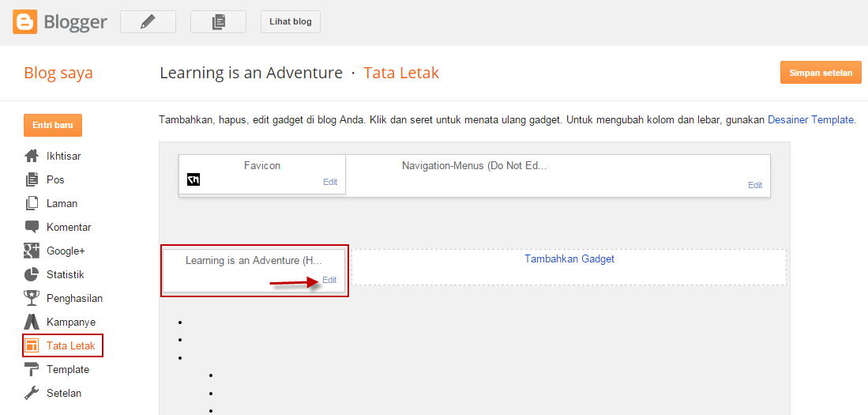868x415 pixels.
Task: Open the Desainer Template link
Action: 810,120
